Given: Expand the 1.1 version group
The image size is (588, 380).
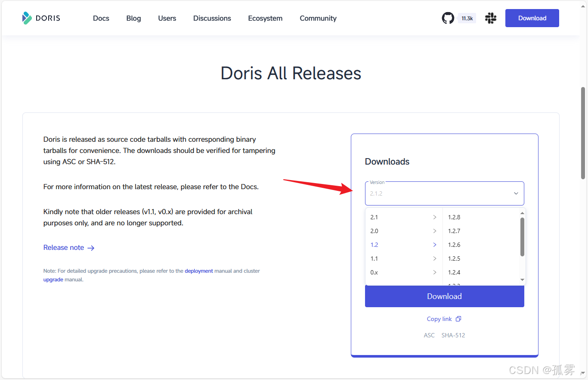Looking at the screenshot, I should pos(404,259).
